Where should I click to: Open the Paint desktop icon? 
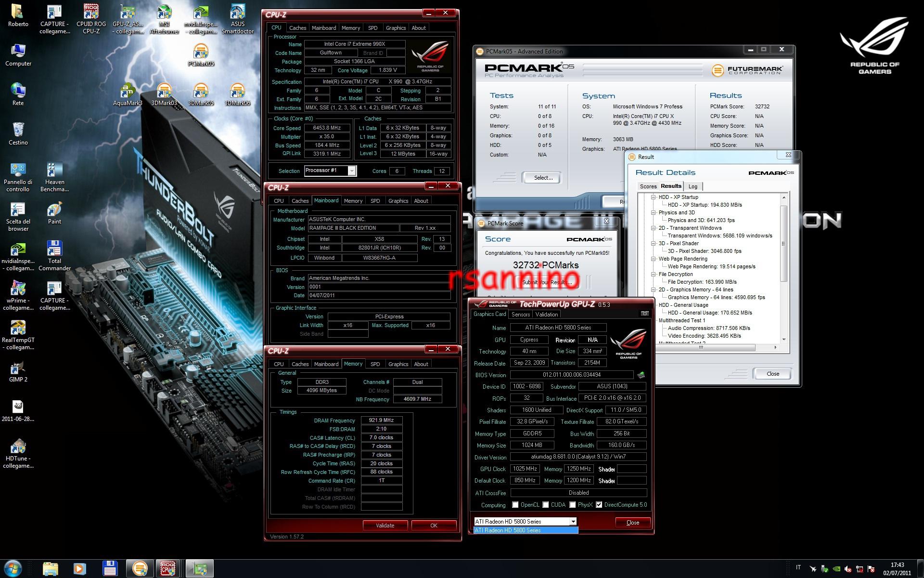pyautogui.click(x=54, y=213)
